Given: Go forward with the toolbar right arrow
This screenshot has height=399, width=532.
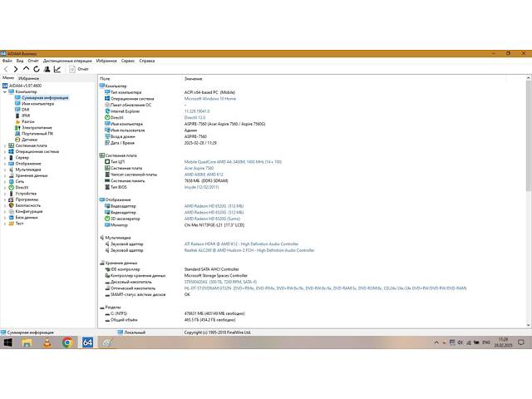Looking at the screenshot, I should 16,69.
